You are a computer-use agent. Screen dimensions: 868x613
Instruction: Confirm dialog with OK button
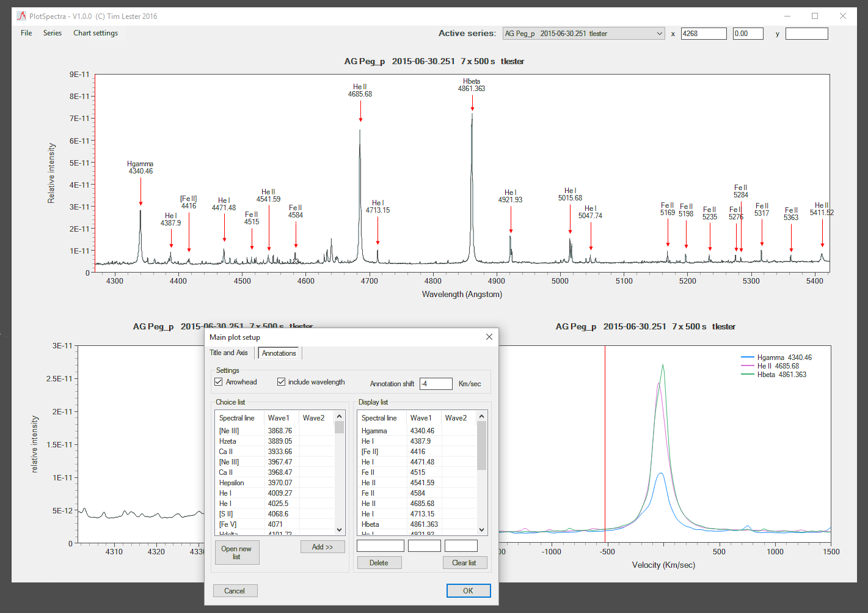point(468,591)
